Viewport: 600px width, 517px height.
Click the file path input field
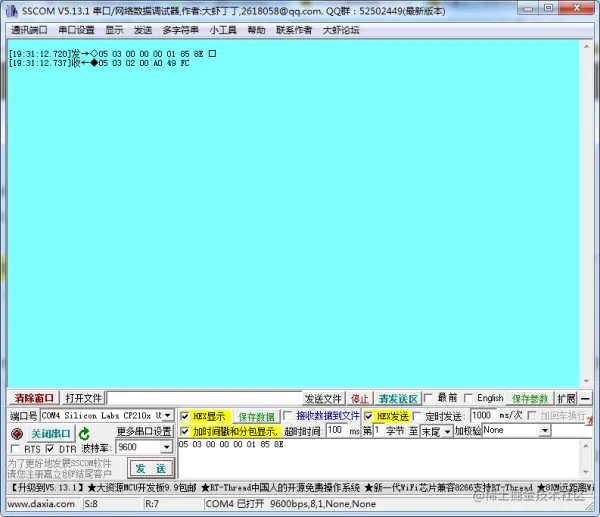pos(204,398)
